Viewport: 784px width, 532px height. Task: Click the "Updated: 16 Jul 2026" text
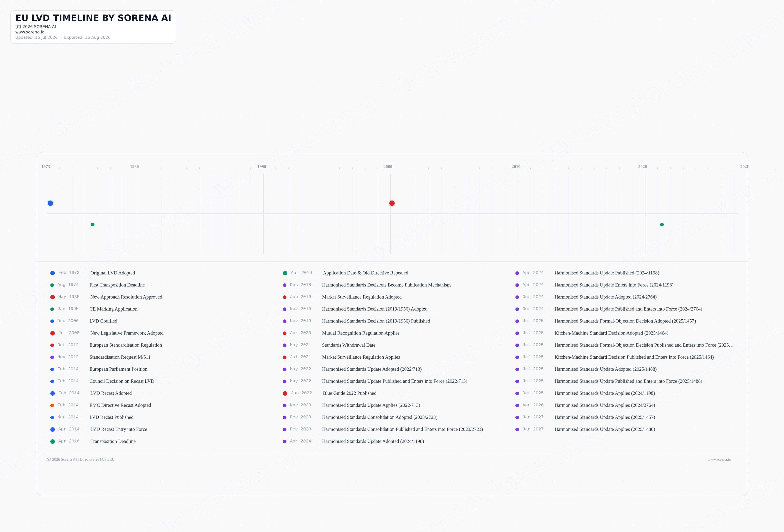[x=36, y=37]
